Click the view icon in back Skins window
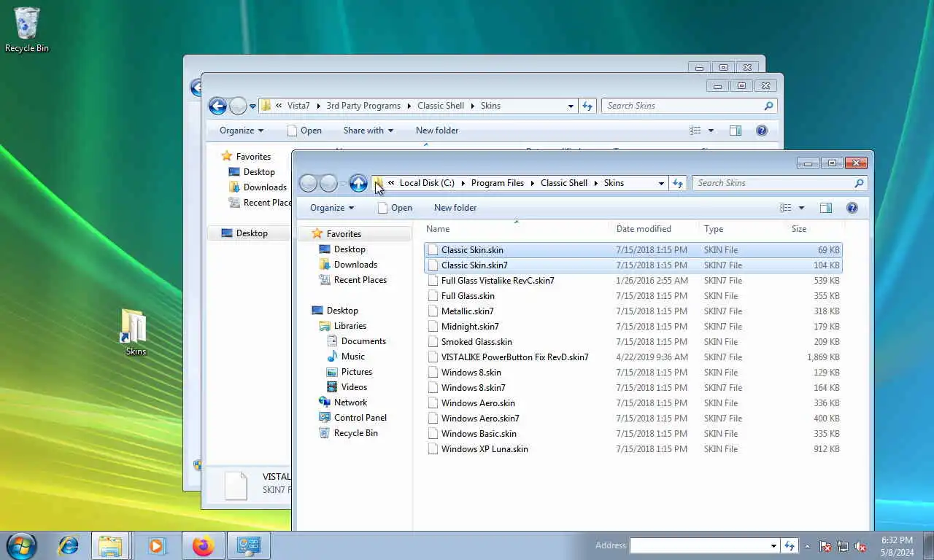 tap(695, 131)
